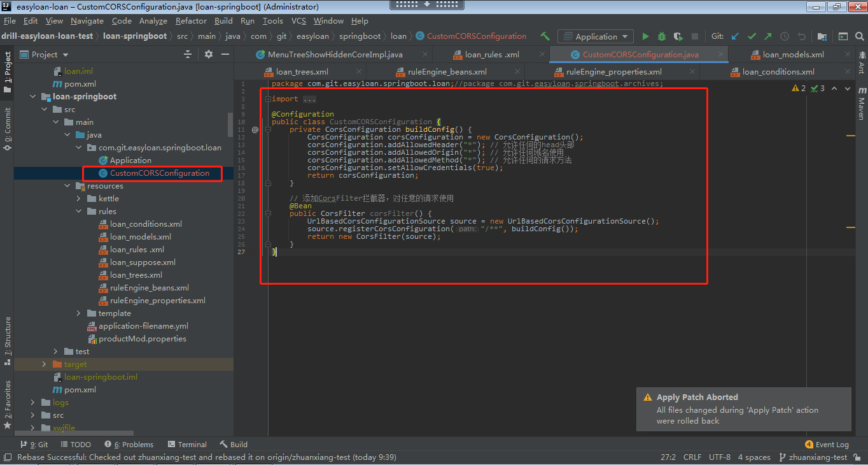Image resolution: width=868 pixels, height=465 pixels.
Task: Collapse all in Project panel
Action: point(188,55)
